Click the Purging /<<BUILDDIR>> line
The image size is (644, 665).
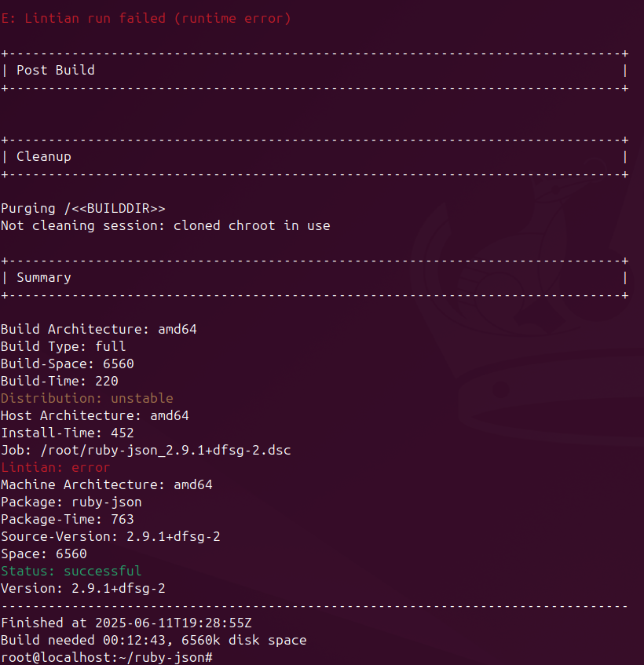(83, 208)
